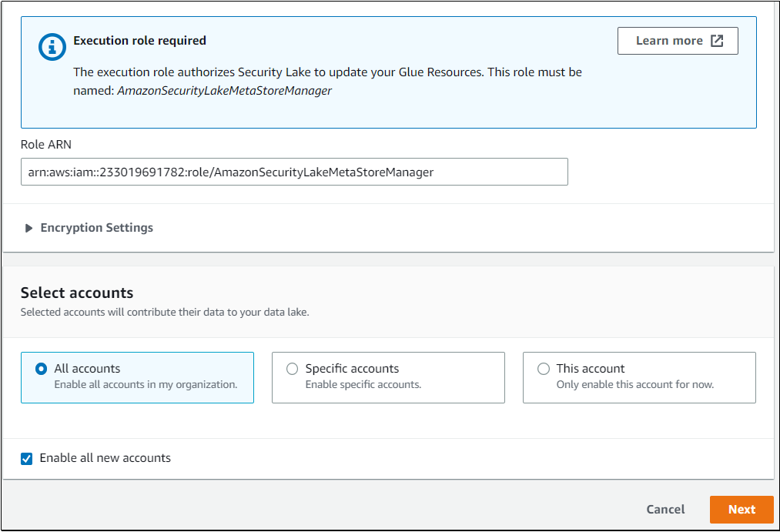
Task: Click the Execution role required heading
Action: [x=139, y=40]
